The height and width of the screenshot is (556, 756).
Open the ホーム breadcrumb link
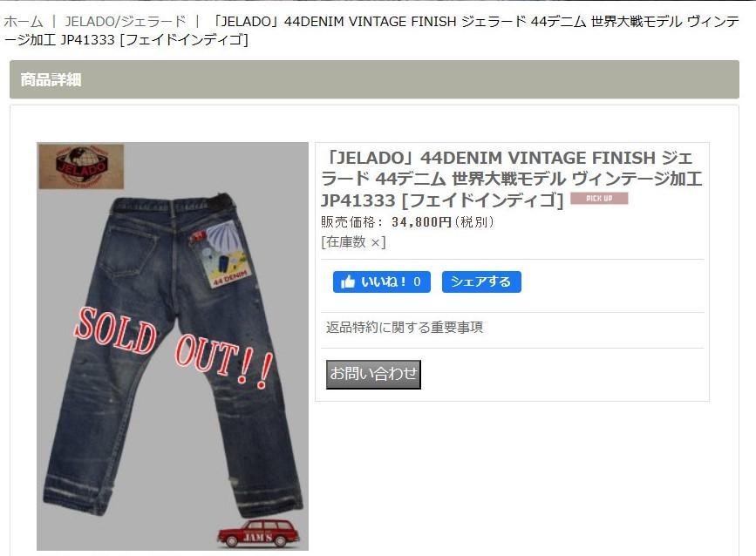pyautogui.click(x=24, y=22)
